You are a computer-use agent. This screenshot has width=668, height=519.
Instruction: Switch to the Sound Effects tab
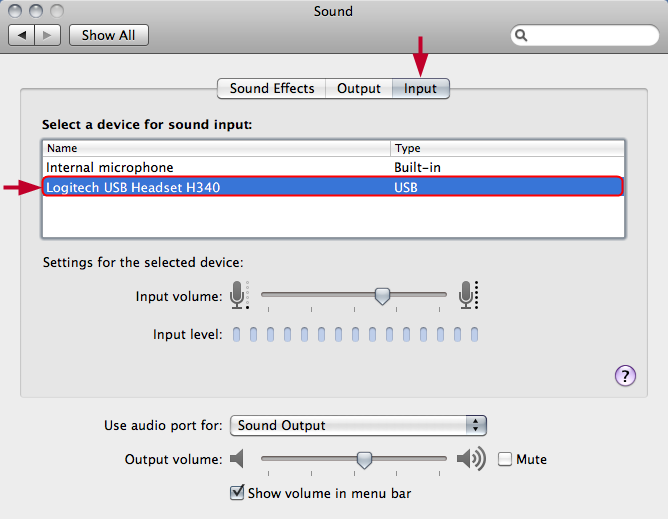(272, 89)
